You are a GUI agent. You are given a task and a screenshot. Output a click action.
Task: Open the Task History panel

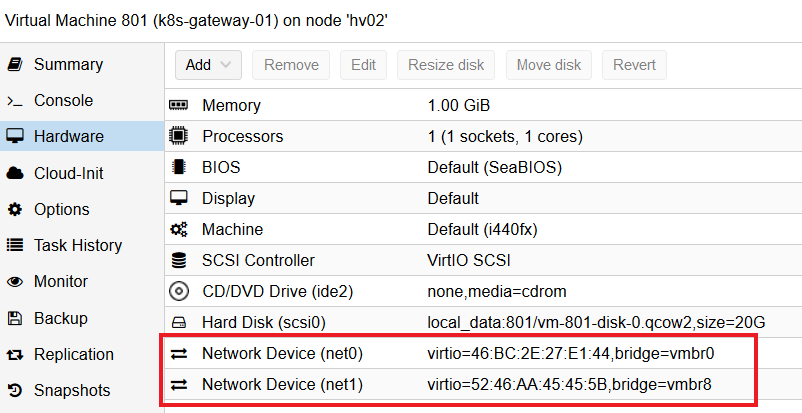click(x=77, y=245)
